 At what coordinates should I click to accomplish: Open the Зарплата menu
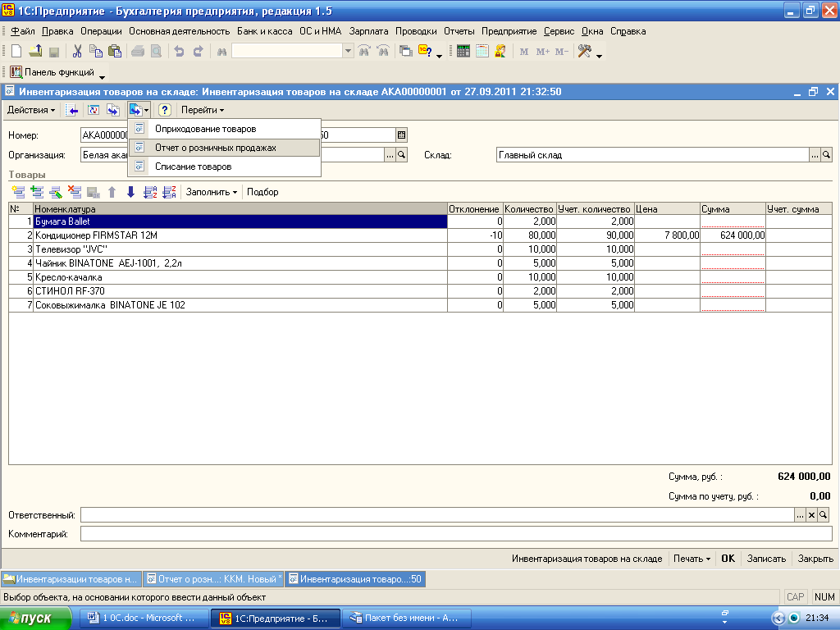[x=368, y=31]
